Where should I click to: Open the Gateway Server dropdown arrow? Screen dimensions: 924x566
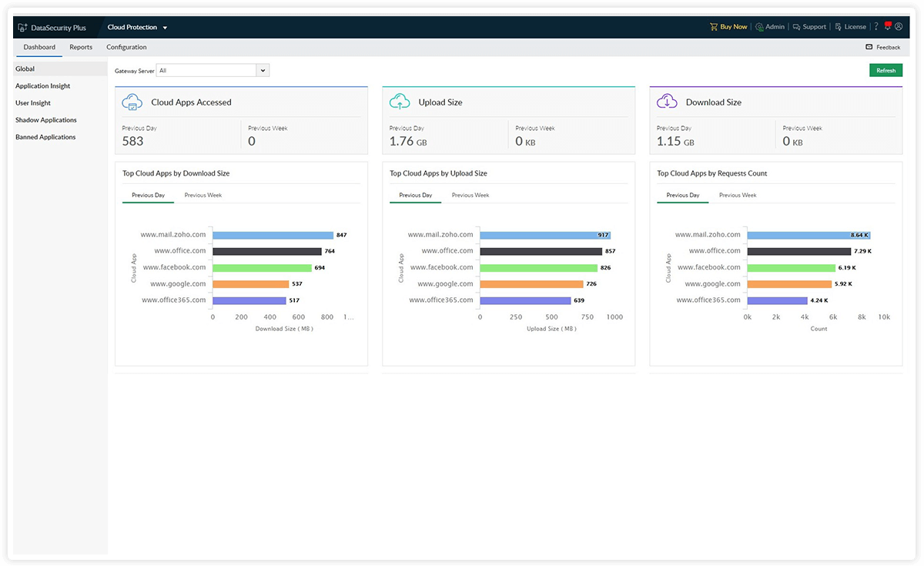[263, 71]
